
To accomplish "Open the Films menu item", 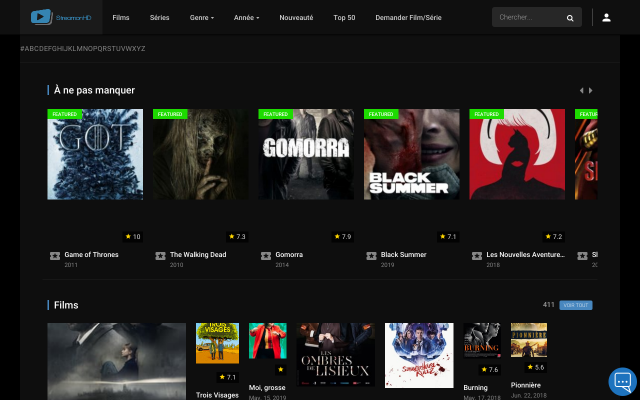I will (x=121, y=18).
